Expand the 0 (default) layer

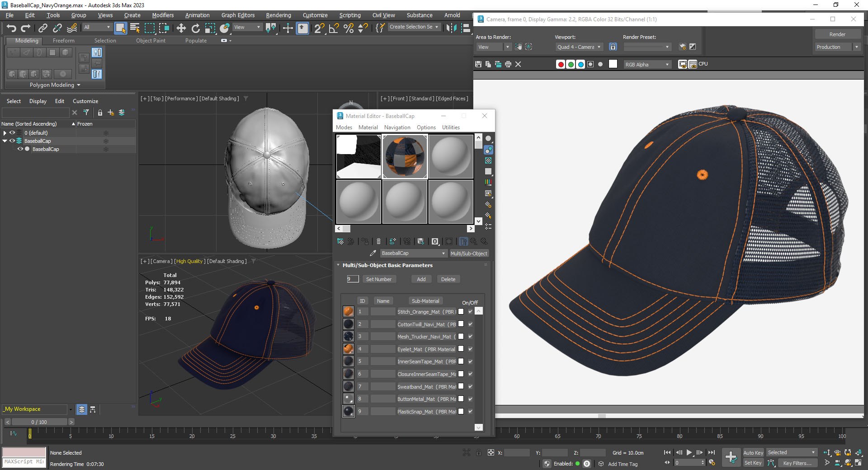(5, 133)
